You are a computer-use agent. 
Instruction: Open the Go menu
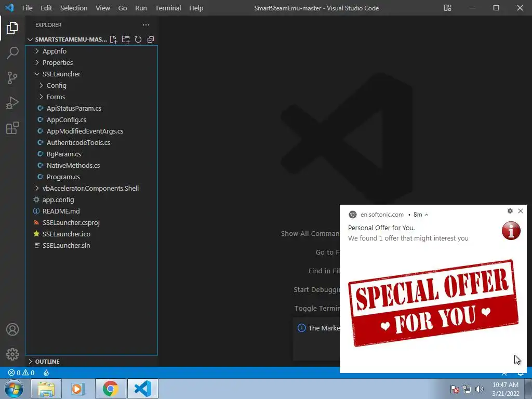tap(123, 8)
